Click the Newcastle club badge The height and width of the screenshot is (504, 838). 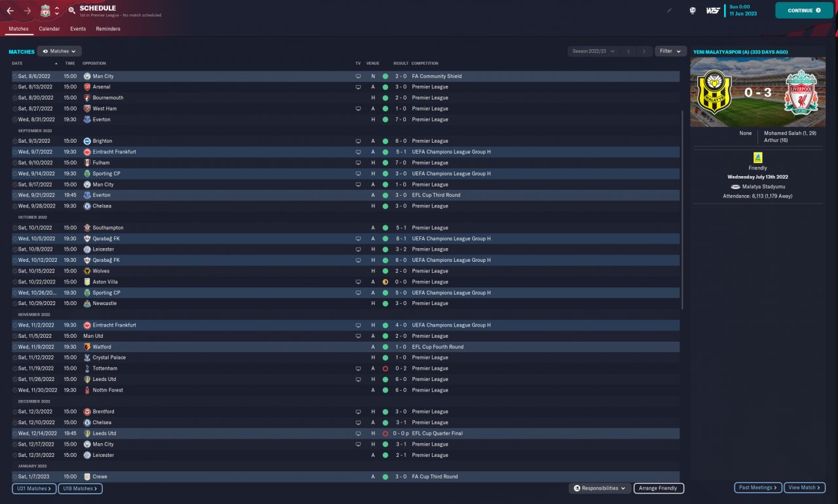click(x=87, y=304)
